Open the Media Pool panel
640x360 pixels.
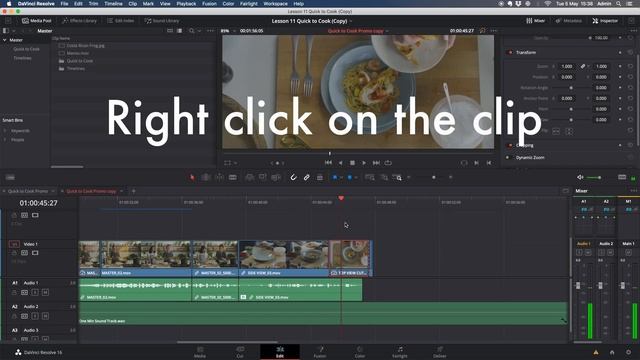coord(36,20)
